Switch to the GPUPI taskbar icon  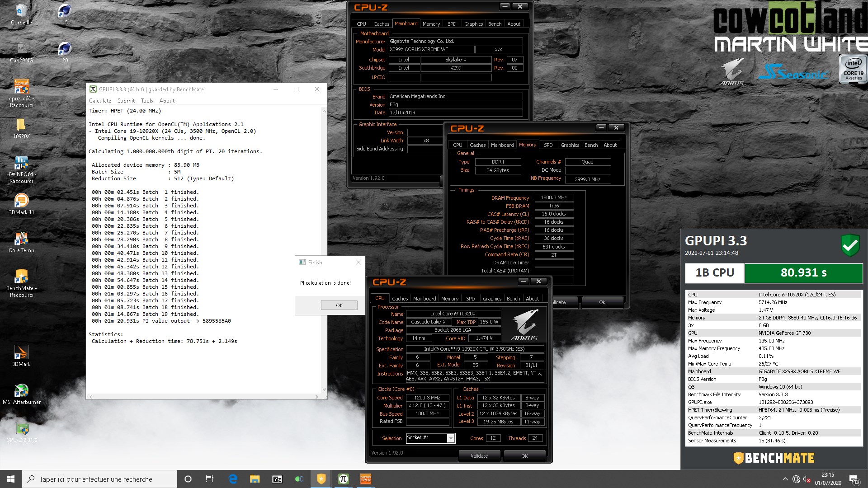(344, 479)
